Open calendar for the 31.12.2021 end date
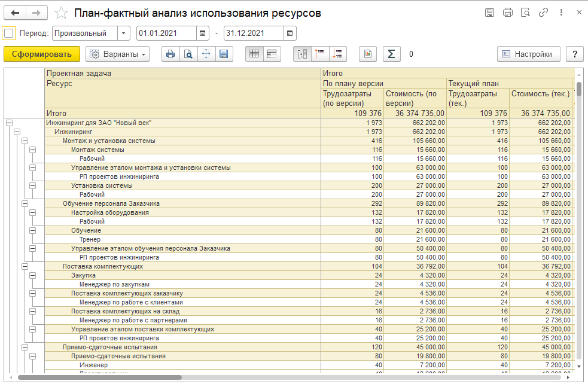Image resolution: width=588 pixels, height=387 pixels. pyautogui.click(x=290, y=33)
